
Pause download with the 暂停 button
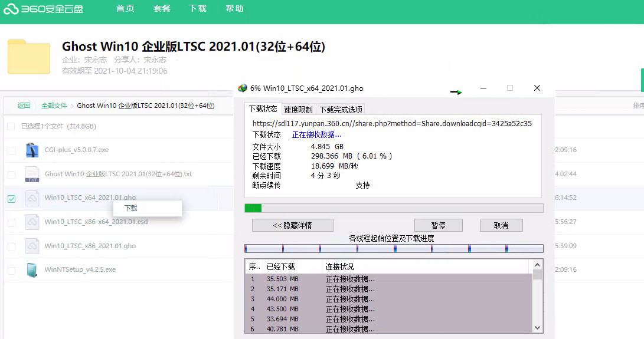pos(438,225)
